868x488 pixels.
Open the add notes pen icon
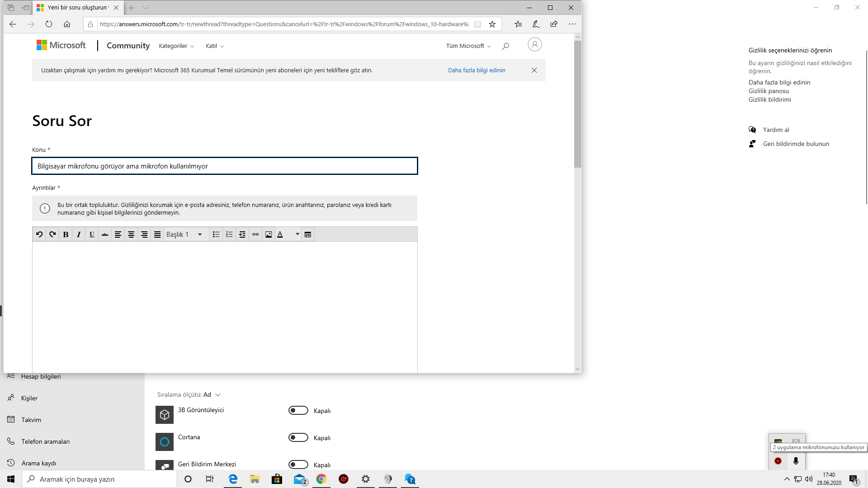coord(536,24)
